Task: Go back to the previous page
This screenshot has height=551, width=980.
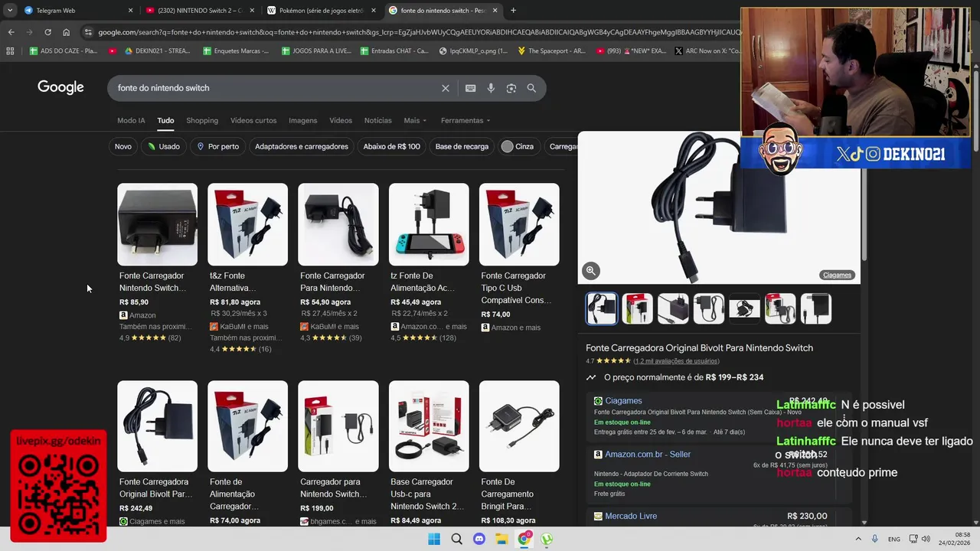Action: click(11, 32)
